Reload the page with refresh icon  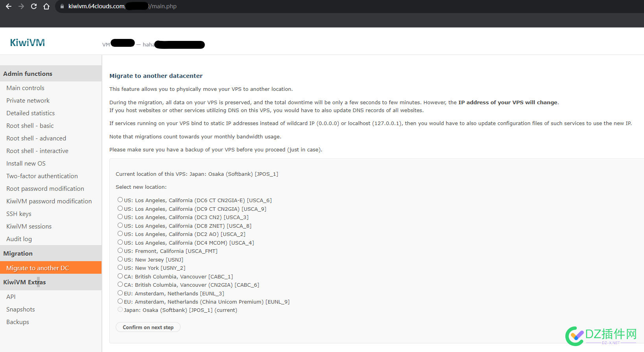(x=34, y=6)
